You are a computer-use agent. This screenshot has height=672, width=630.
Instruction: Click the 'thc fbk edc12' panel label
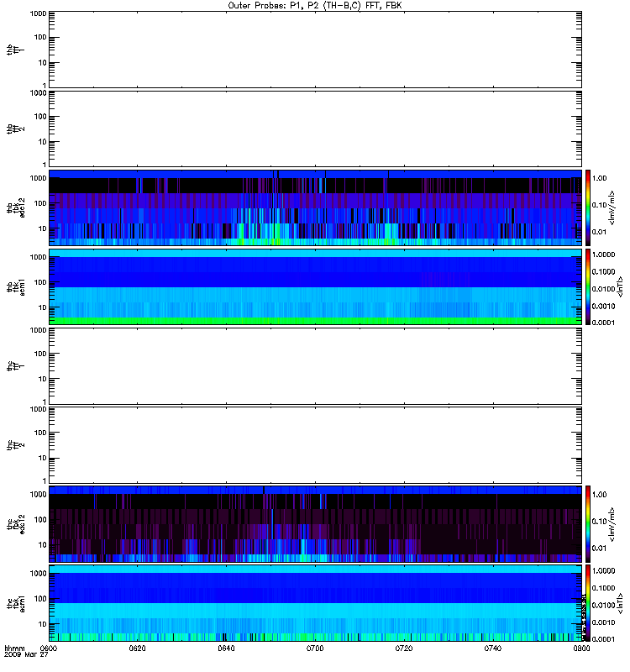pos(16,524)
